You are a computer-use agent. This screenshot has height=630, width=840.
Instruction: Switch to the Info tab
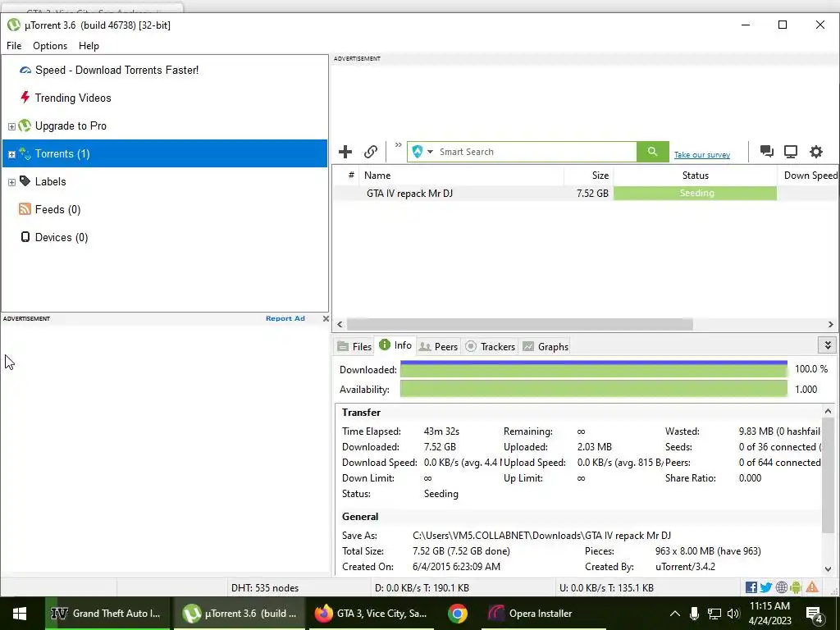tap(395, 345)
